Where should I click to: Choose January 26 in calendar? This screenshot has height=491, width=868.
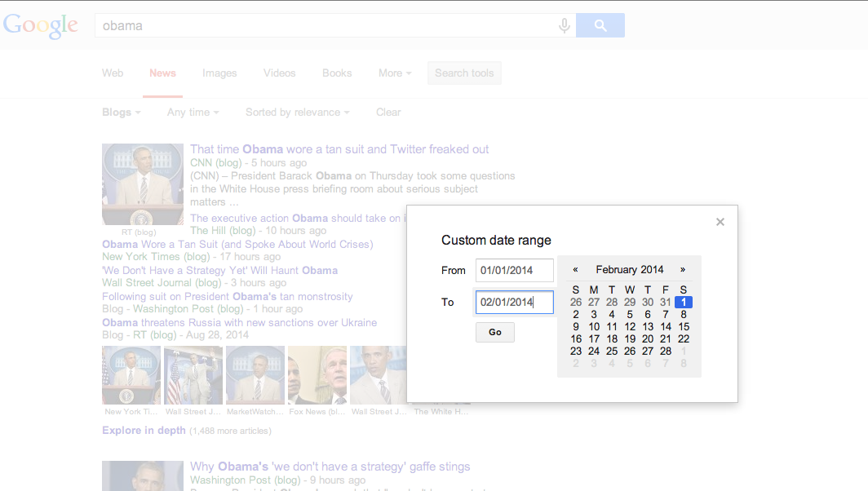(576, 303)
